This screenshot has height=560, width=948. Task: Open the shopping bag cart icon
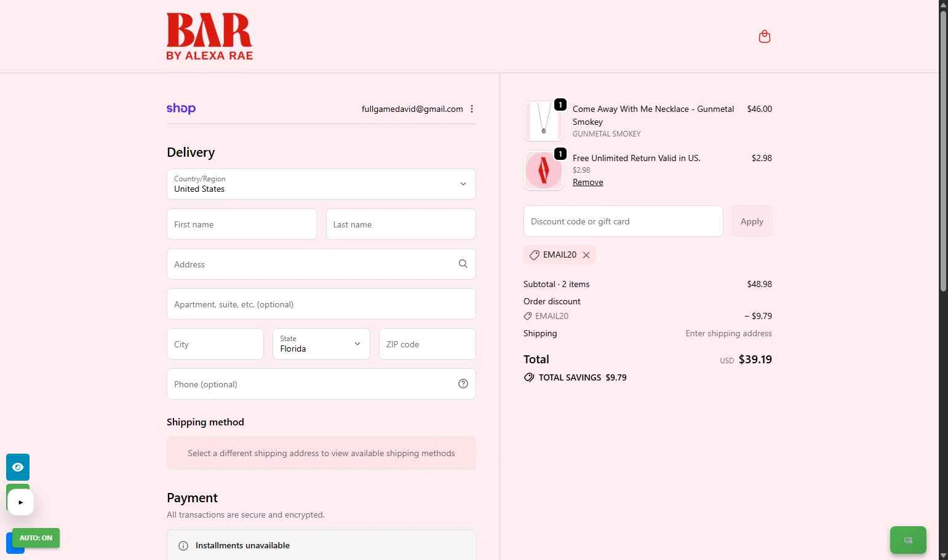point(765,36)
